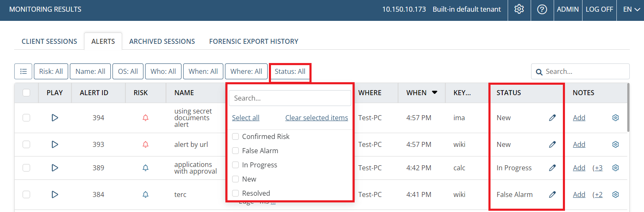Toggle the column list view icon
This screenshot has height=212, width=644.
(x=23, y=71)
